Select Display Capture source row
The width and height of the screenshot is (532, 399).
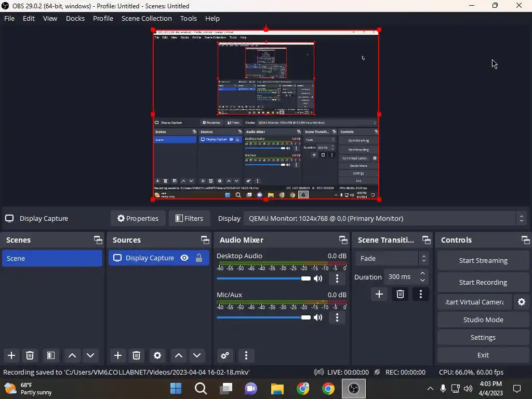click(159, 258)
